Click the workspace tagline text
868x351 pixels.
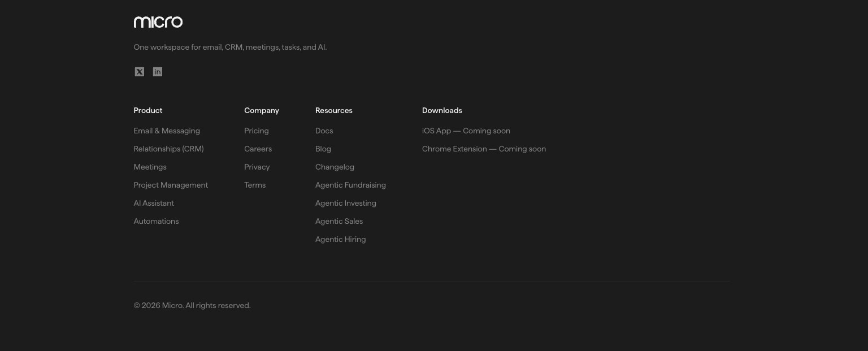230,47
